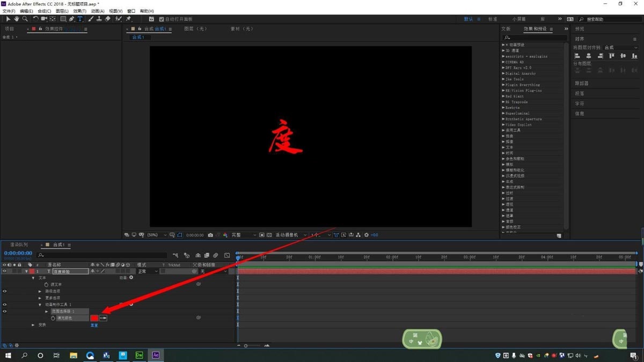Click the snapshot camera icon below viewer
This screenshot has height=362, width=644.
pos(210,235)
